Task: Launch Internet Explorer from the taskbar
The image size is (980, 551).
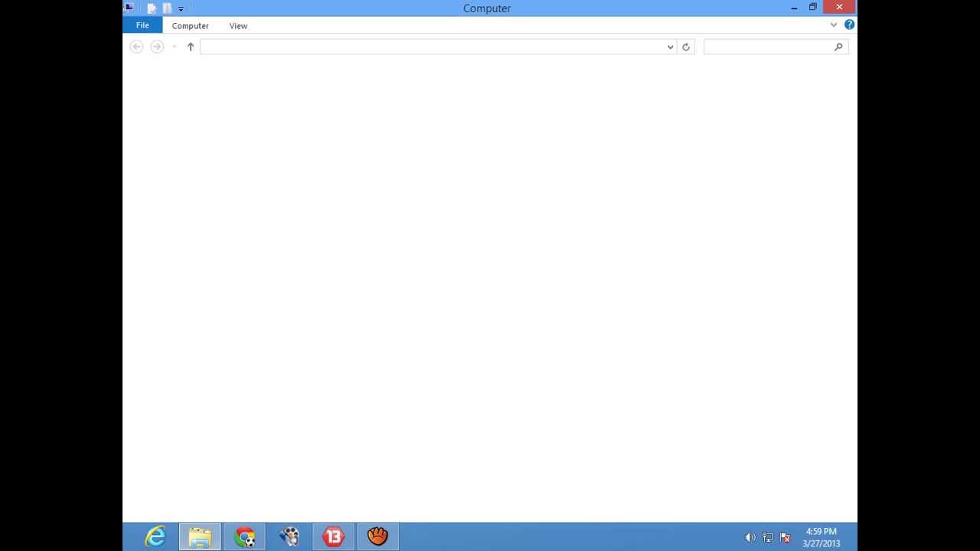Action: [155, 536]
